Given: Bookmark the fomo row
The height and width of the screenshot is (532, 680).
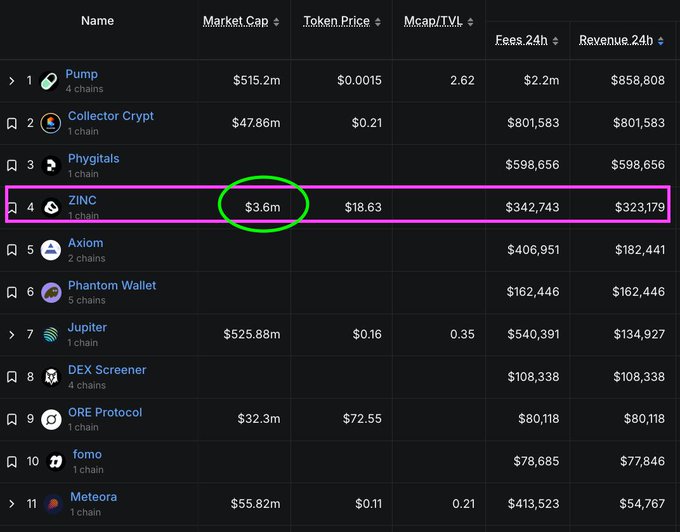Looking at the screenshot, I should pos(12,461).
